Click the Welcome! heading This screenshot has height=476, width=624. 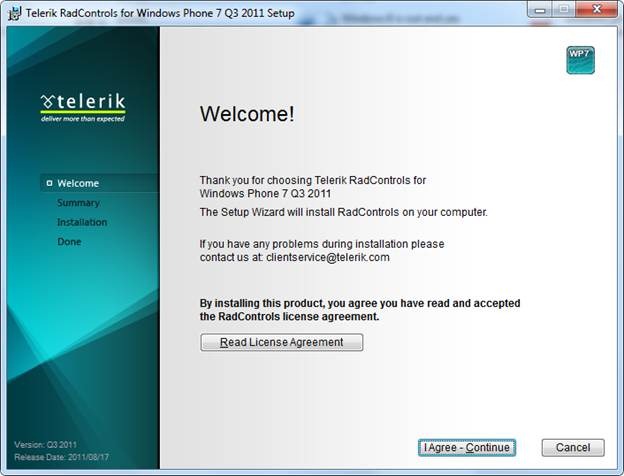tap(247, 114)
